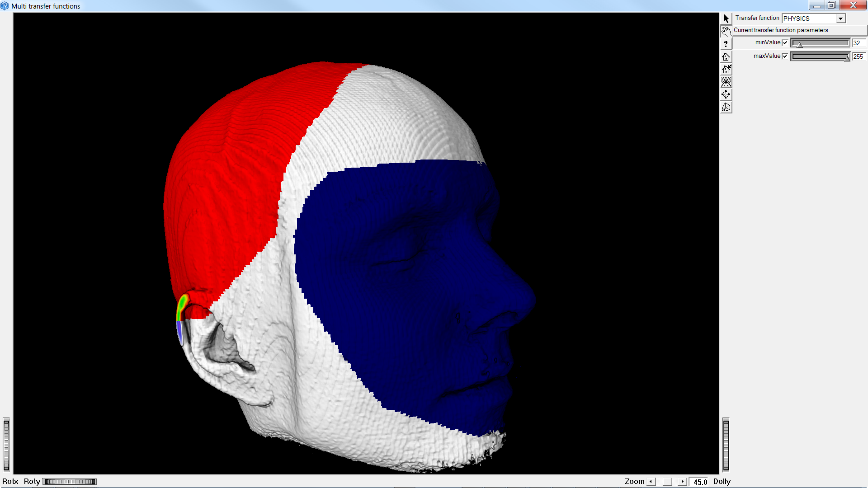Click the Zoom value field showing 45.0
This screenshot has height=488, width=868.
point(699,482)
